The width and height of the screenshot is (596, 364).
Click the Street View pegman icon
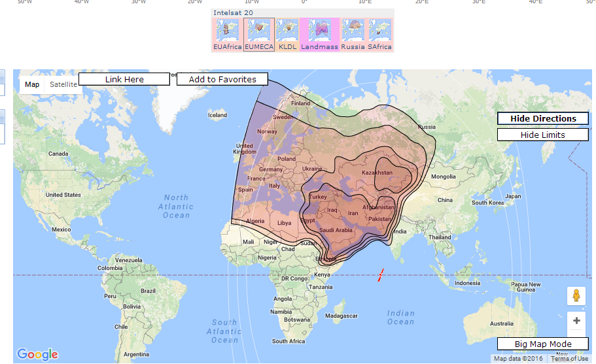point(576,296)
